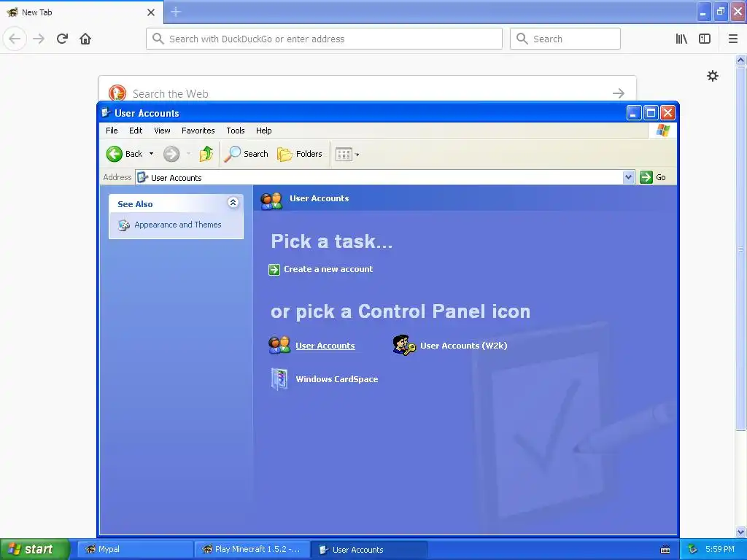Open the Views icon in toolbar

coord(344,154)
